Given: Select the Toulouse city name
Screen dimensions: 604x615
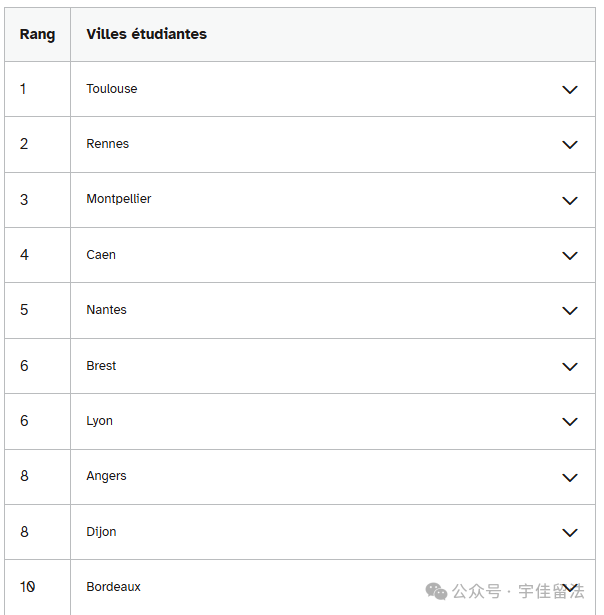Looking at the screenshot, I should 112,89.
